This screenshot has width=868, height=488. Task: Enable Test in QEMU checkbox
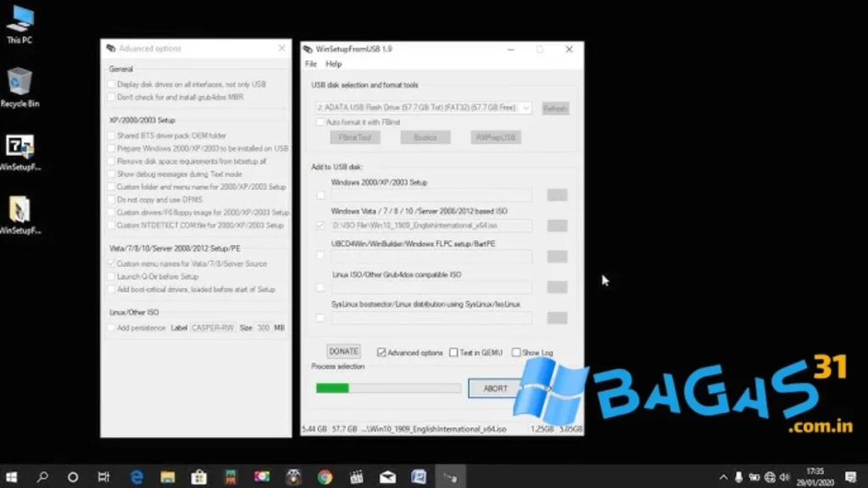454,352
